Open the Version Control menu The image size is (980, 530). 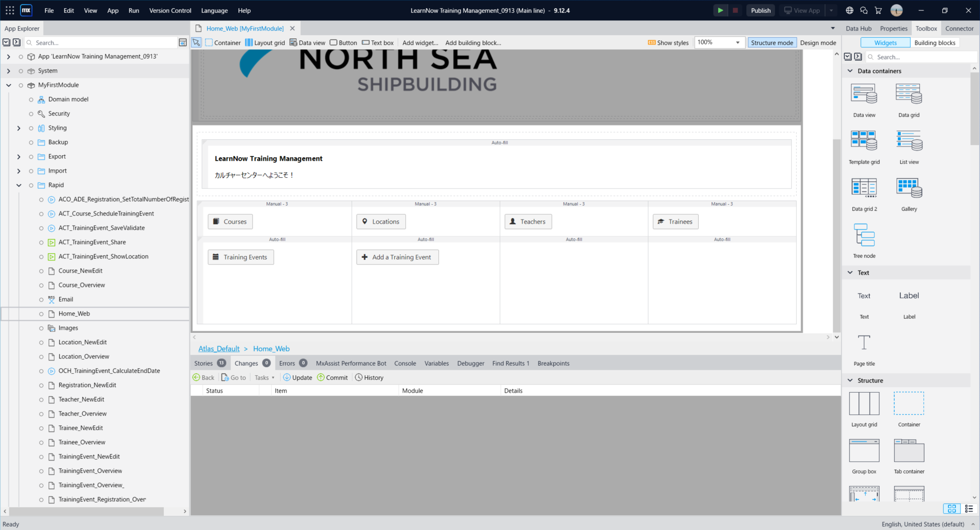pyautogui.click(x=170, y=10)
